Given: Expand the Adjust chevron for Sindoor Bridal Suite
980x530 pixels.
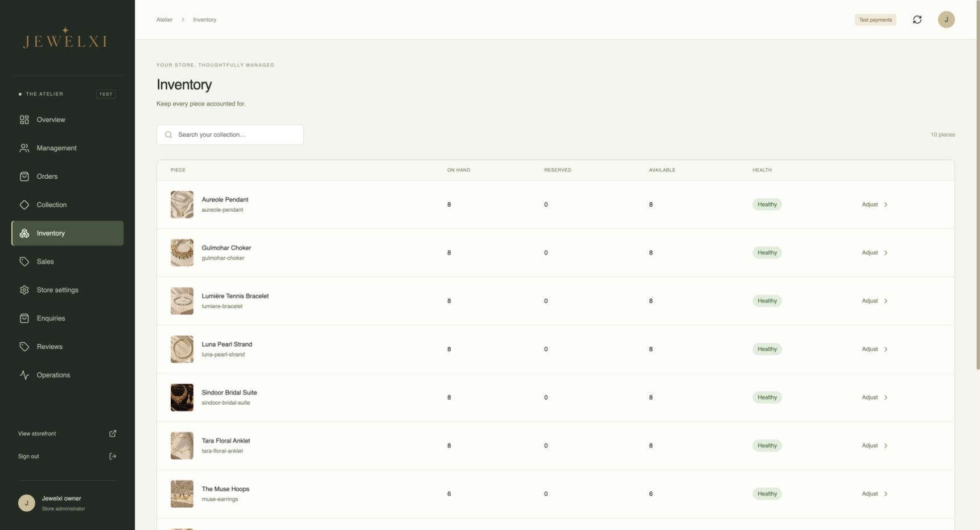Looking at the screenshot, I should (x=886, y=397).
